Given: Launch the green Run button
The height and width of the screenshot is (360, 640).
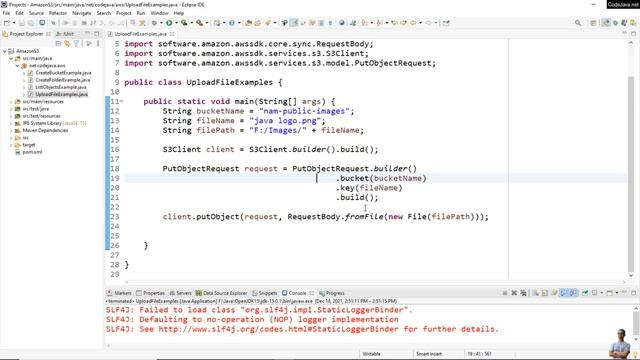Looking at the screenshot, I should 169,23.
